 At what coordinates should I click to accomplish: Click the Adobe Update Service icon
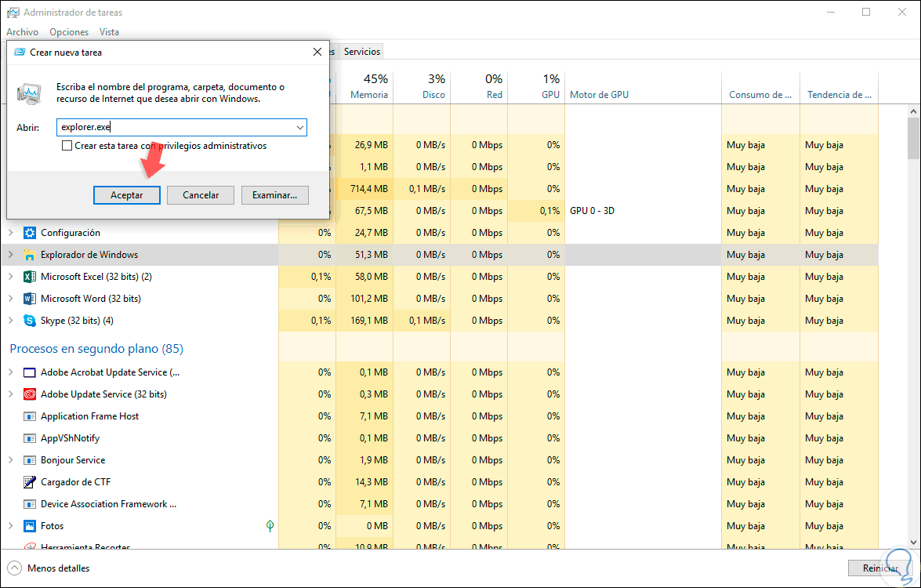click(30, 394)
